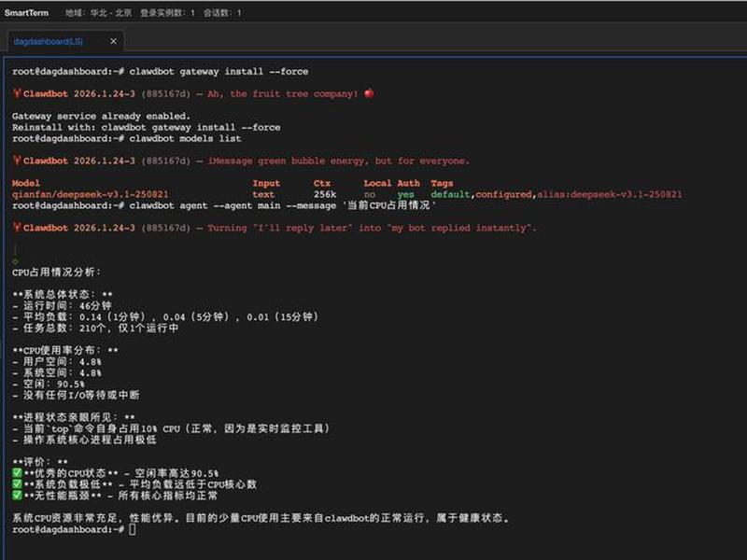
Task: Click the 会话数: 1 label
Action: coord(222,13)
